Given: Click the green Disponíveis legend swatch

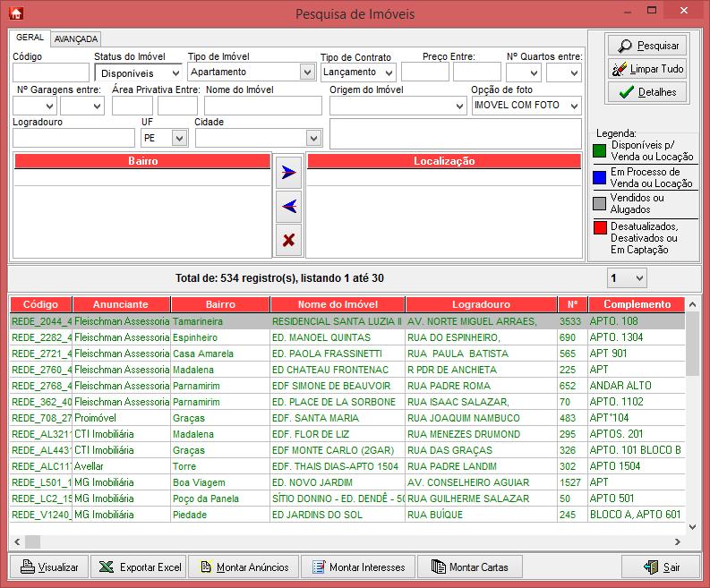Looking at the screenshot, I should click(x=599, y=150).
